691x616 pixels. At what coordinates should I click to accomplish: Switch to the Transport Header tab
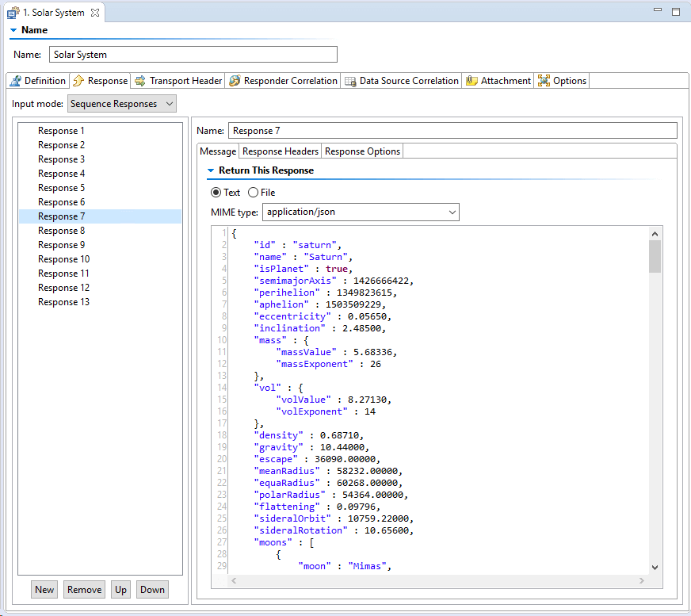(x=178, y=81)
